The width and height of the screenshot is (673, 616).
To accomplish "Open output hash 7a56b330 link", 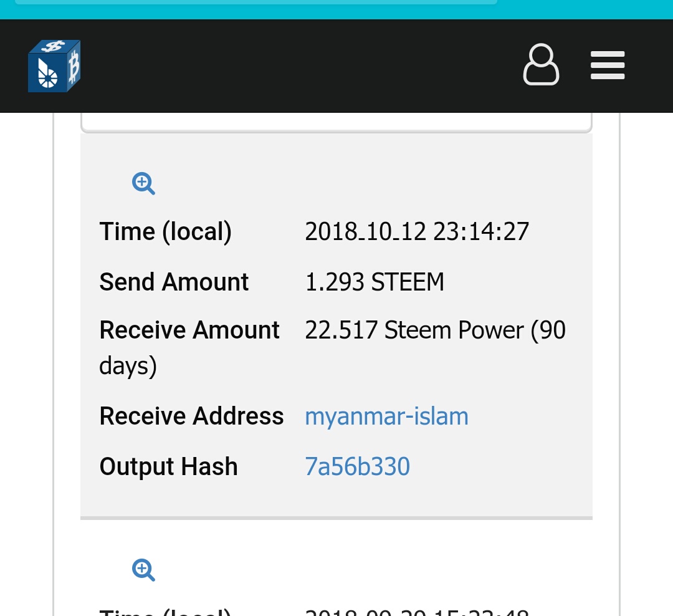I will (x=357, y=466).
